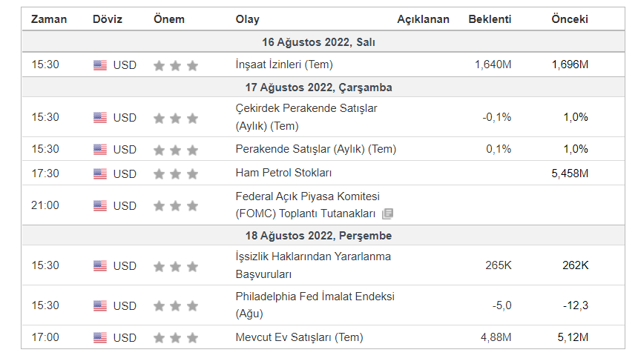
Task: Click the Beklenti column header
Action: click(490, 19)
